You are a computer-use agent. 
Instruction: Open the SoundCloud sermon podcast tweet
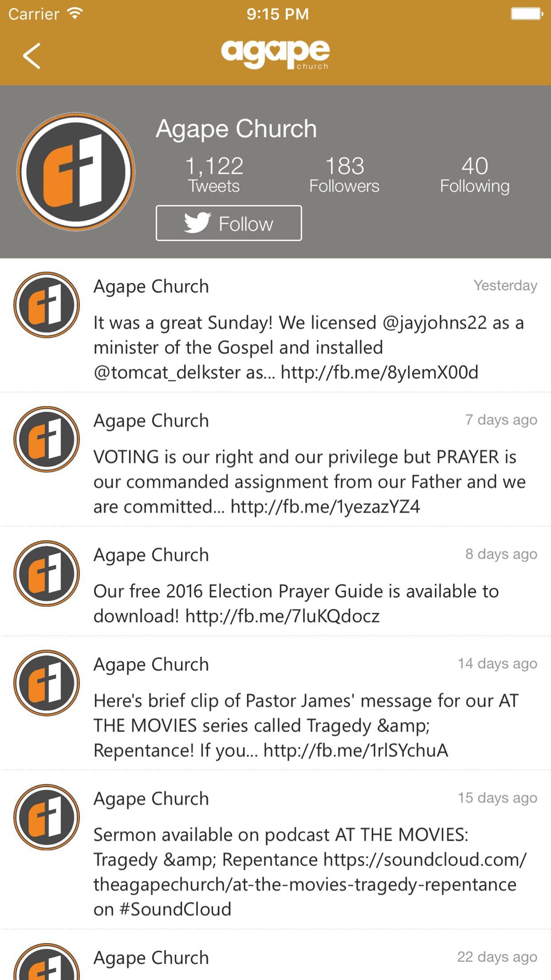click(x=309, y=872)
